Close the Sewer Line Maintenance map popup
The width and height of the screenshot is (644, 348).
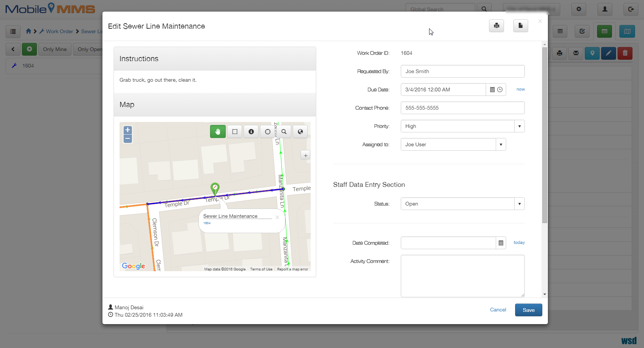coord(277,217)
